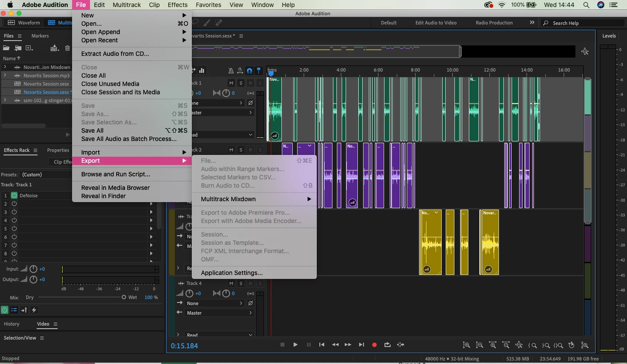Click the Zoom In Time icon
The height and width of the screenshot is (364, 627).
pyautogui.click(x=493, y=345)
